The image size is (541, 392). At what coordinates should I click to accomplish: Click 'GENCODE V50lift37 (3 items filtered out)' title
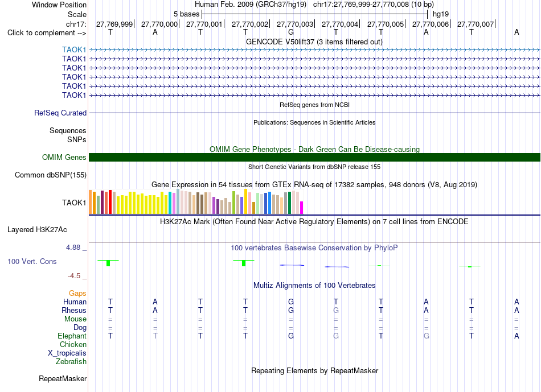(x=314, y=42)
